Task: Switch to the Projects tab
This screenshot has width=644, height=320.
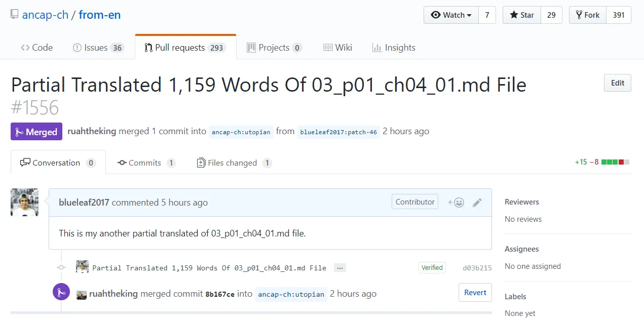Action: (274, 48)
